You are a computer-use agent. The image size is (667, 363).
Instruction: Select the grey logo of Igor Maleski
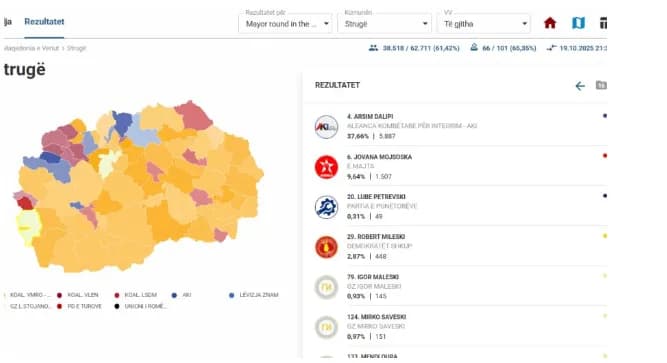tap(326, 287)
